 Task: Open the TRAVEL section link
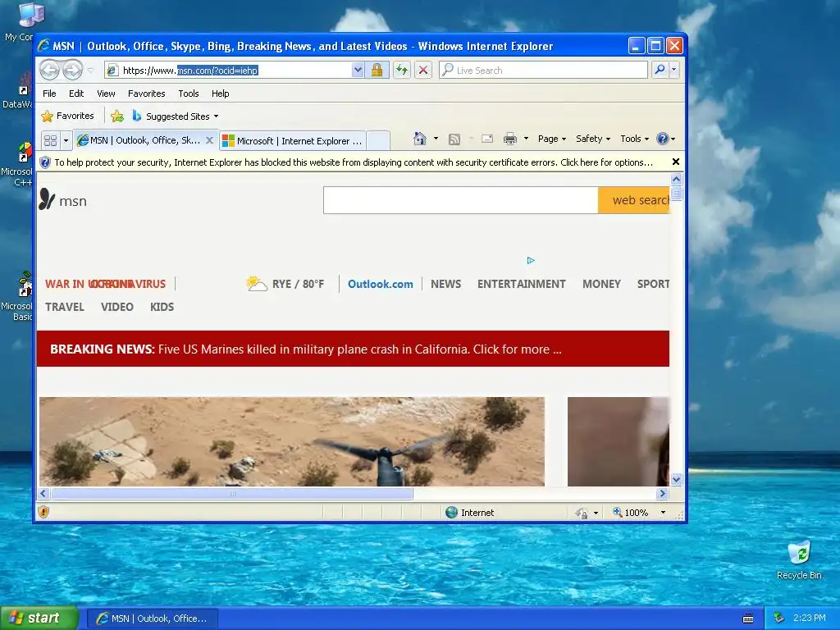pyautogui.click(x=64, y=307)
